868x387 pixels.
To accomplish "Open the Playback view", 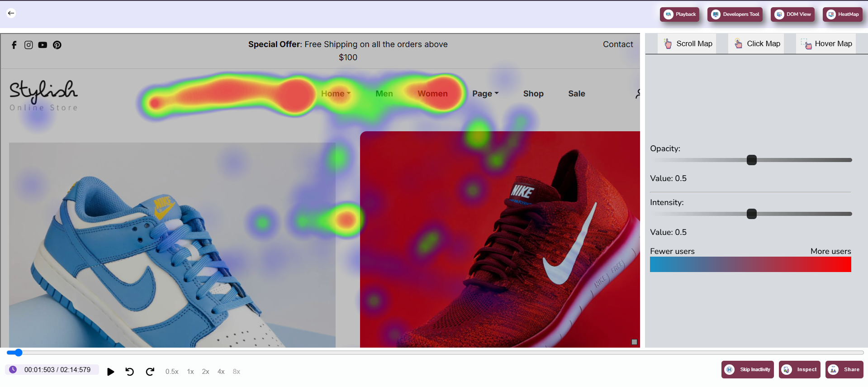I will (679, 14).
